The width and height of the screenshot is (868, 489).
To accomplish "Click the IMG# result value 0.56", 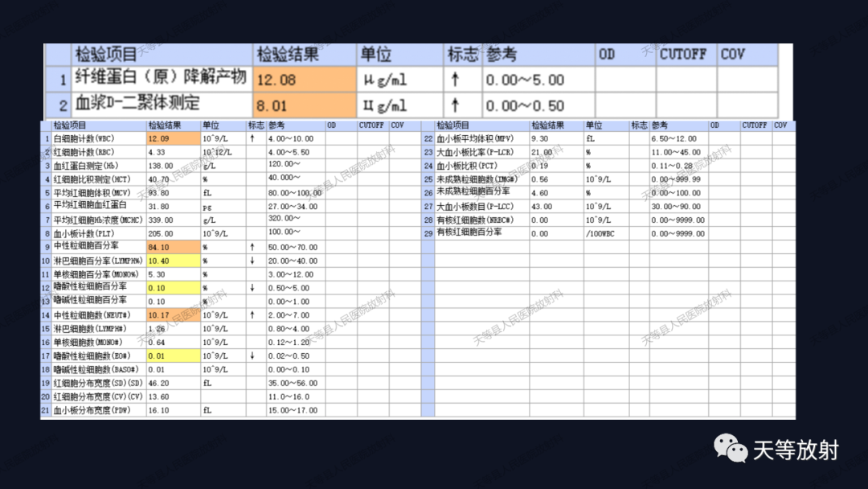I will (540, 179).
